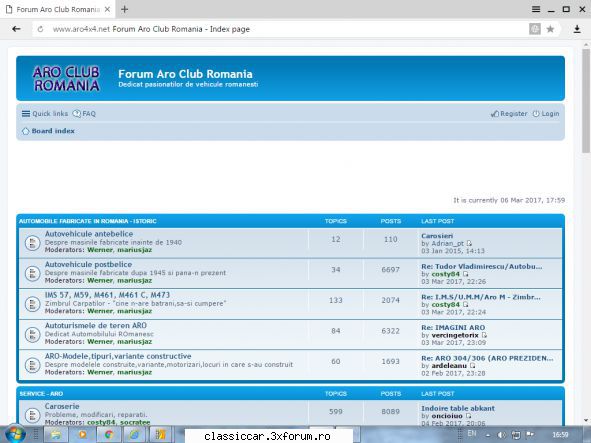The height and width of the screenshot is (443, 591).
Task: Open File Explorer from the taskbar
Action: [56, 435]
